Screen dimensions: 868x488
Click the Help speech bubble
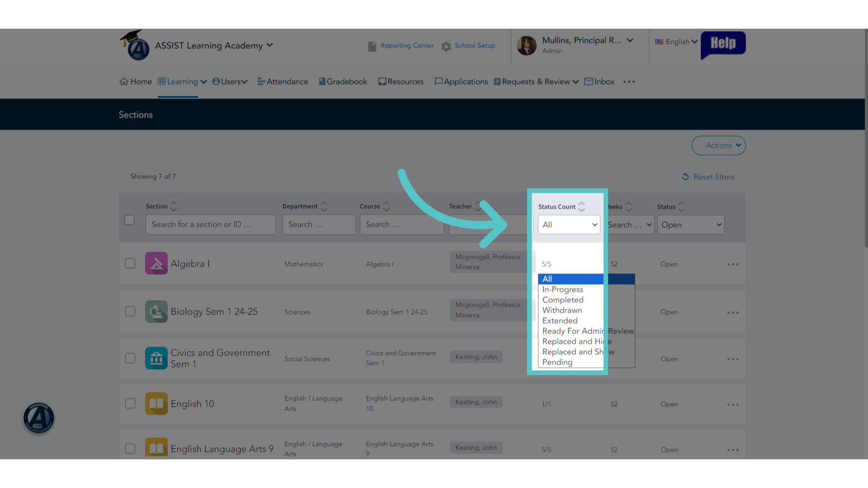click(723, 44)
